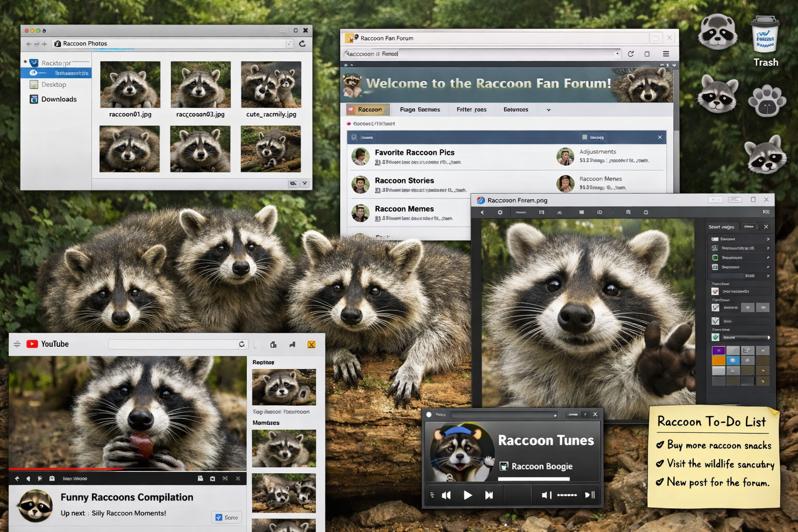Open the Favorite Raccoon Pics thread
798x532 pixels.
point(415,152)
